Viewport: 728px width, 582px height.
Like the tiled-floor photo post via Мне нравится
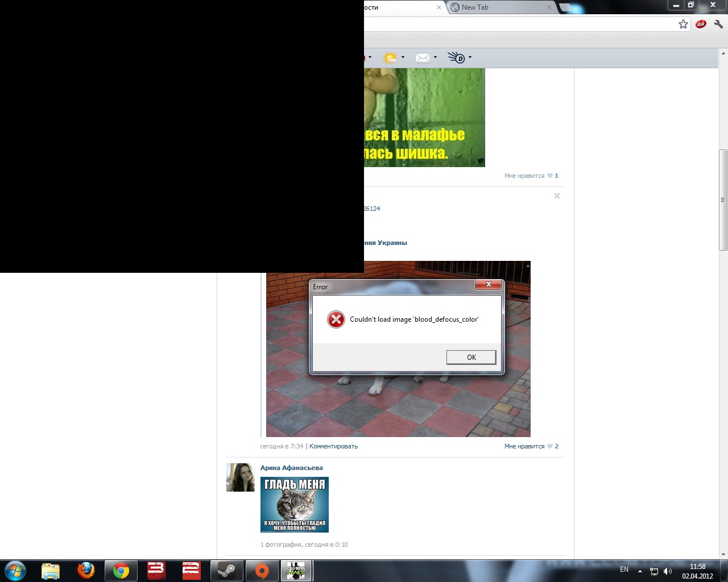(x=524, y=446)
